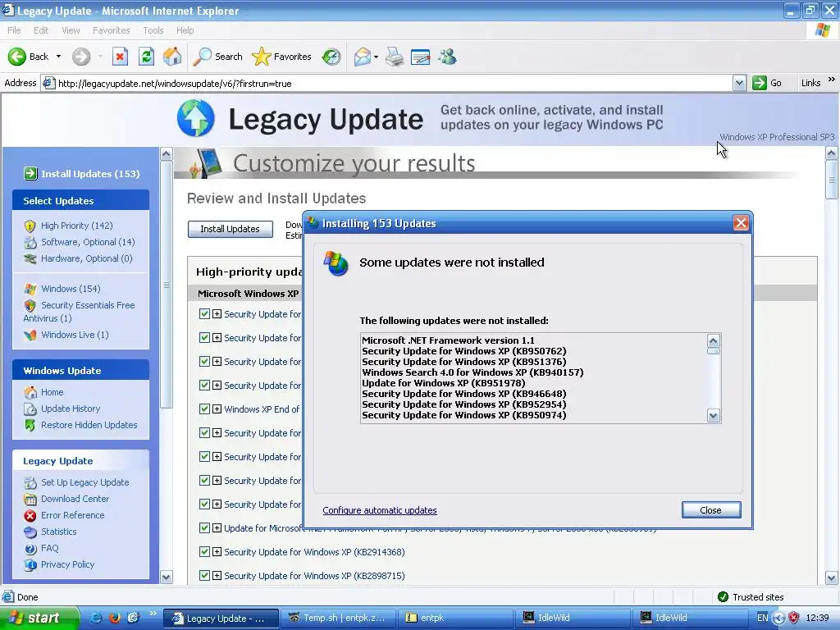Uncheck the third Security Update checkbox

tap(204, 361)
